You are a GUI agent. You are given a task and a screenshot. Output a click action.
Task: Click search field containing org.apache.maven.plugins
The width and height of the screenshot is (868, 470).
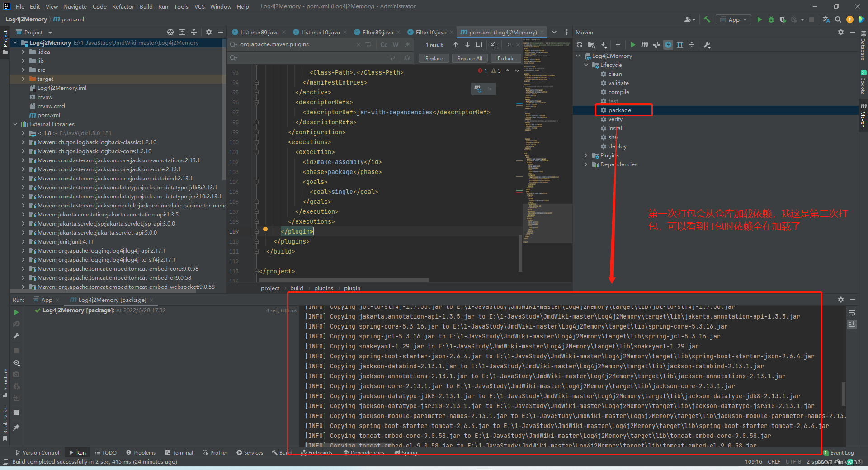coord(297,44)
